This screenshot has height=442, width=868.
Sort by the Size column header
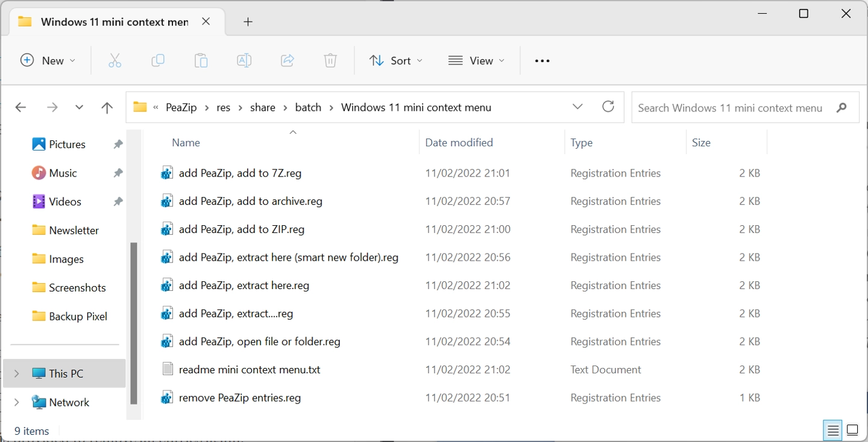[701, 143]
